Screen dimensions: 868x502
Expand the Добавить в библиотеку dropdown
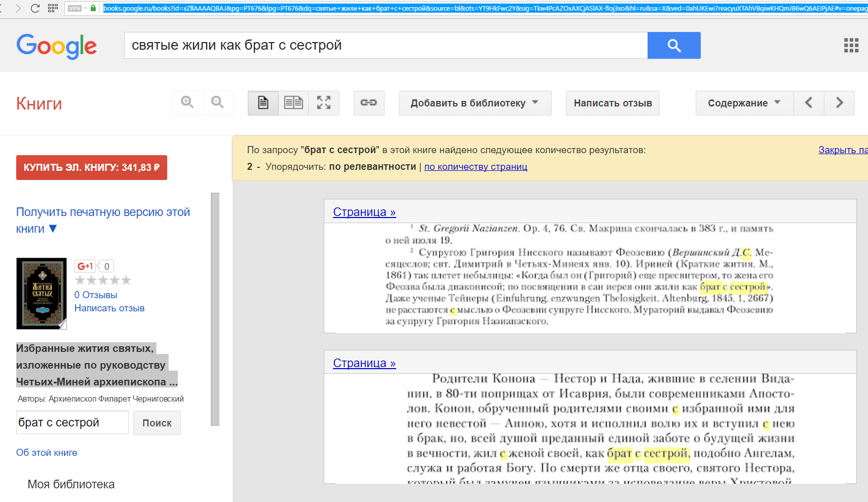pos(475,103)
